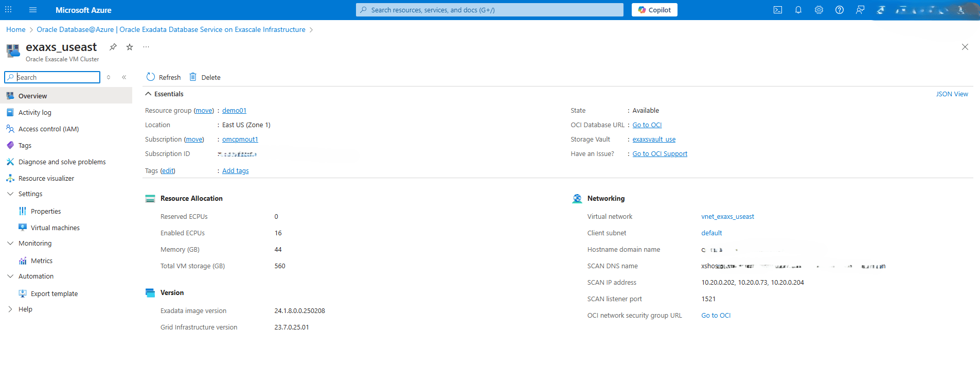Click the Networking section icon
Viewport: 980px width, 381px height.
coord(577,199)
